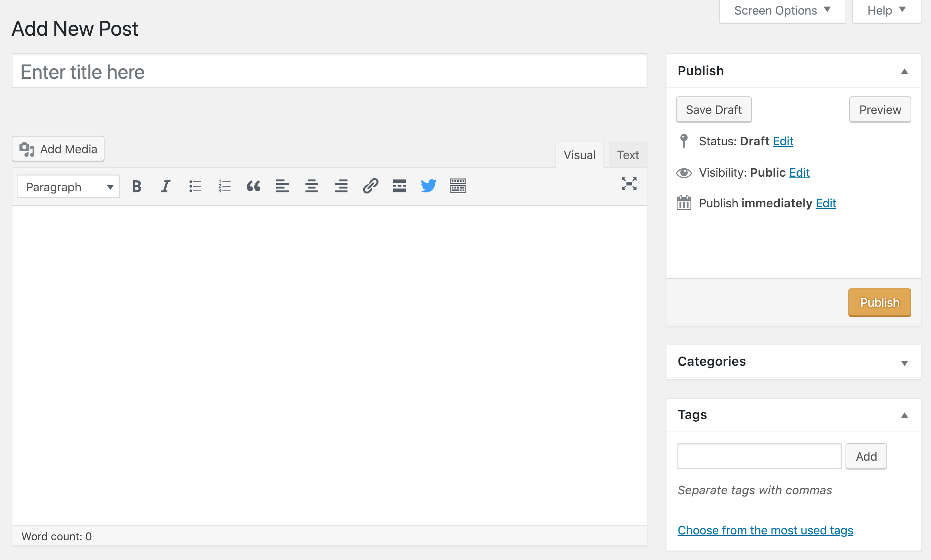
Task: Enter distraction-free writing mode
Action: (629, 184)
